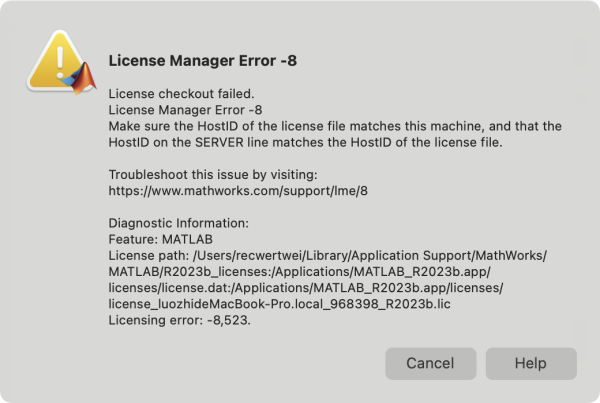Click the 'HostID on the SERVER line' sentence
The height and width of the screenshot is (403, 600).
[305, 142]
